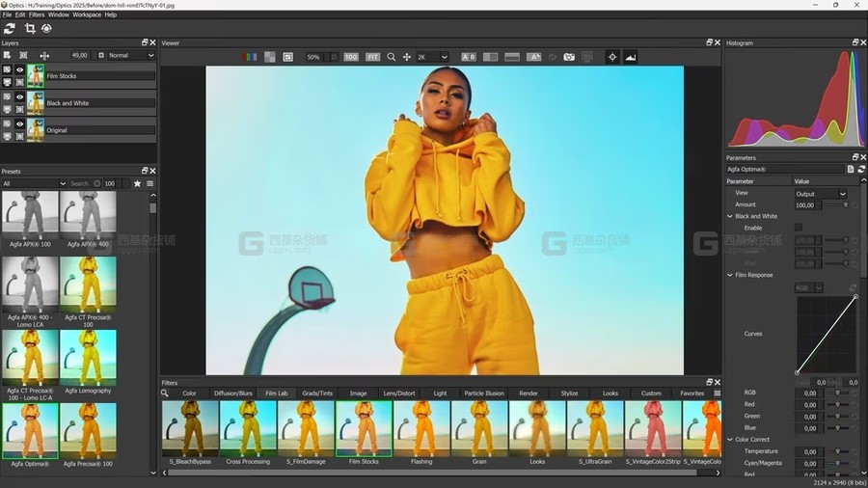
Task: Click the Amount slider handle
Action: click(845, 204)
